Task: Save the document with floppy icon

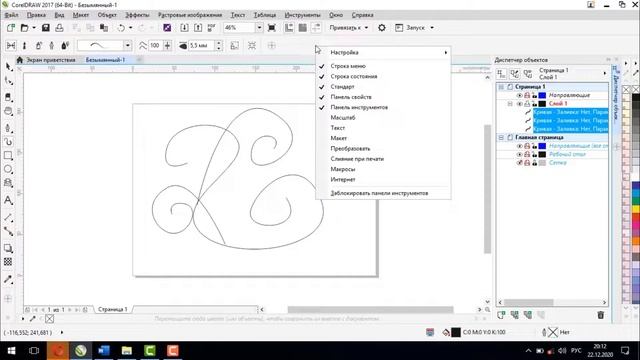Action: (45, 28)
